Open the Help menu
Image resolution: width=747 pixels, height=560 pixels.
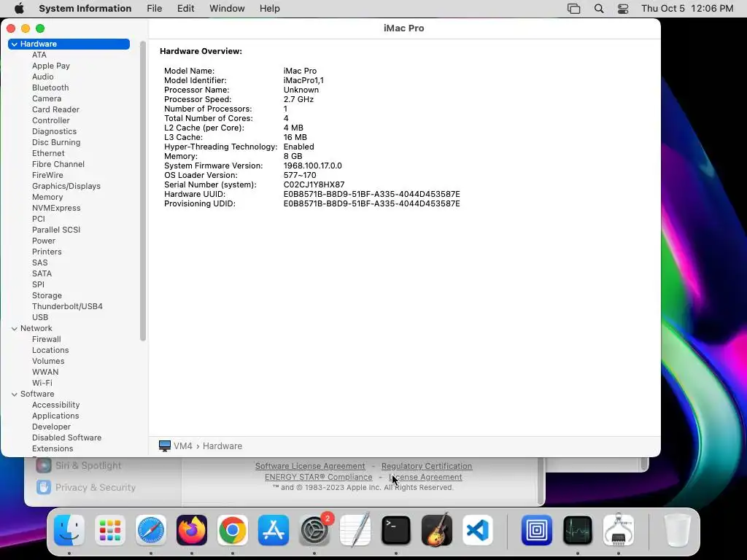pyautogui.click(x=270, y=9)
